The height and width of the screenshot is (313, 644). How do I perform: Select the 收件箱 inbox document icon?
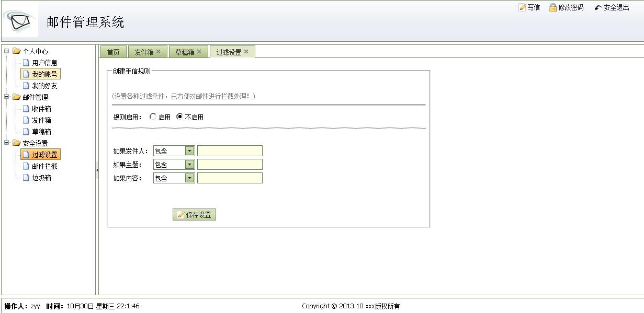(x=26, y=109)
